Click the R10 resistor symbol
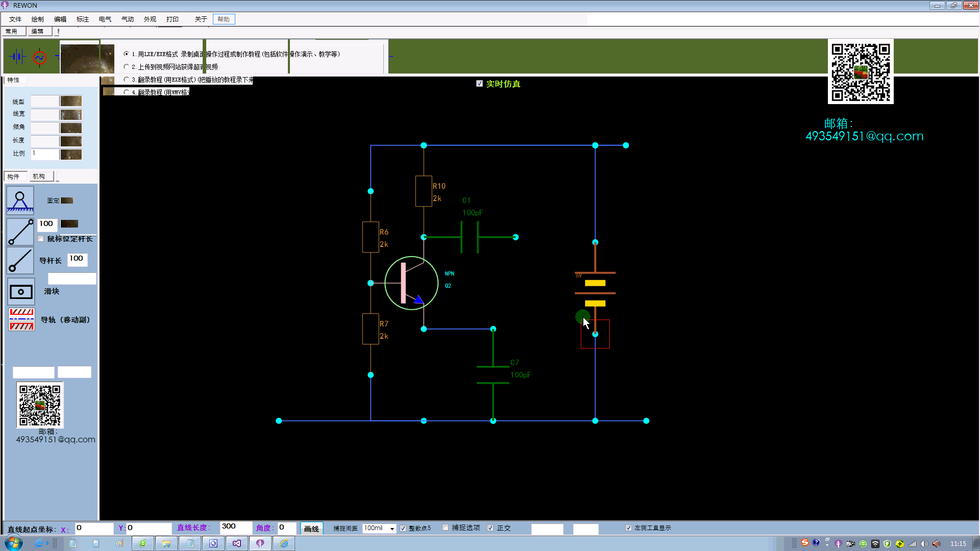 [x=424, y=191]
